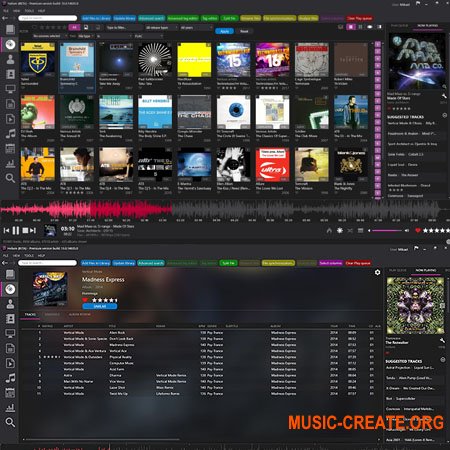Toggle the grid view icon next to the purple one
The height and width of the screenshot is (450, 450).
point(360,27)
